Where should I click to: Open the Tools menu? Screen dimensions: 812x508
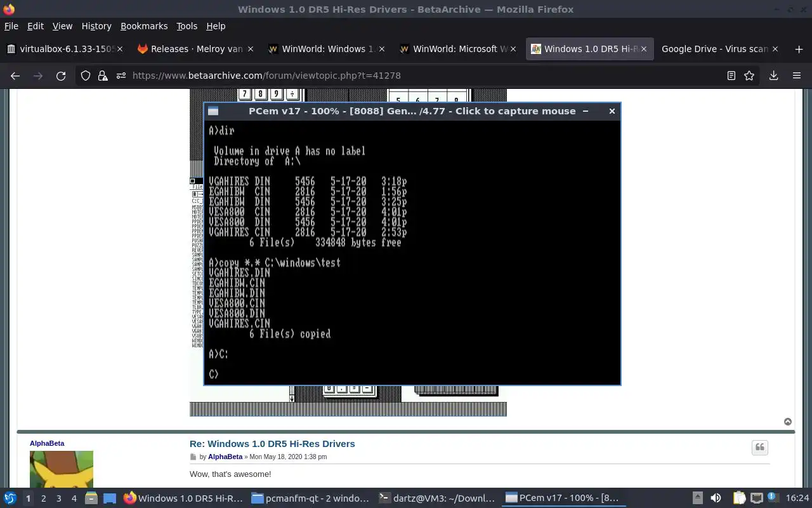(187, 26)
